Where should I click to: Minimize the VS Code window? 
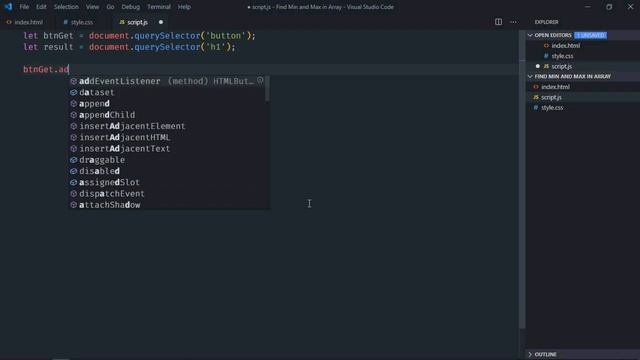pyautogui.click(x=588, y=7)
